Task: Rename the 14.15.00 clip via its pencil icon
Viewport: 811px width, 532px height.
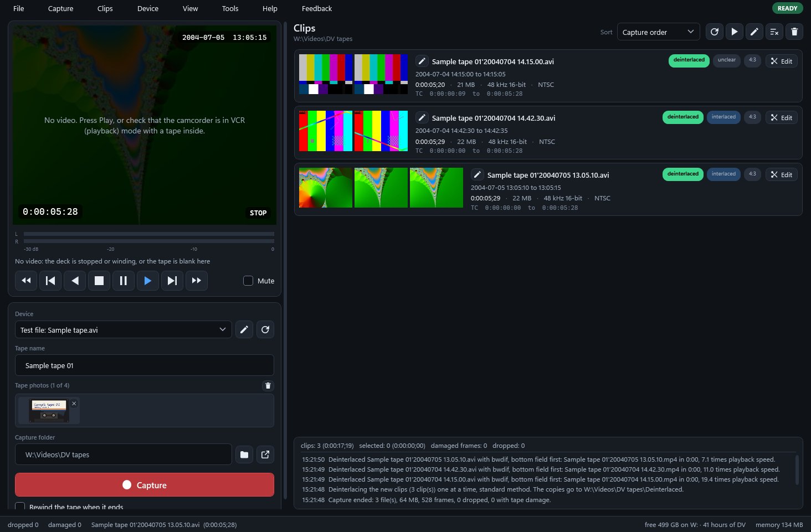Action: pyautogui.click(x=422, y=61)
